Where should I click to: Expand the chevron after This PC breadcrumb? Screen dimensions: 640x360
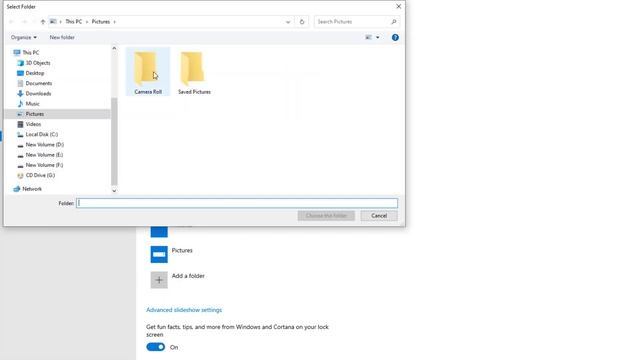[87, 22]
